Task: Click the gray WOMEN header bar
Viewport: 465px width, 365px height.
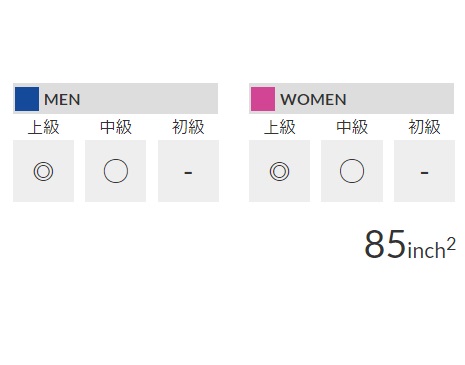Action: (351, 99)
